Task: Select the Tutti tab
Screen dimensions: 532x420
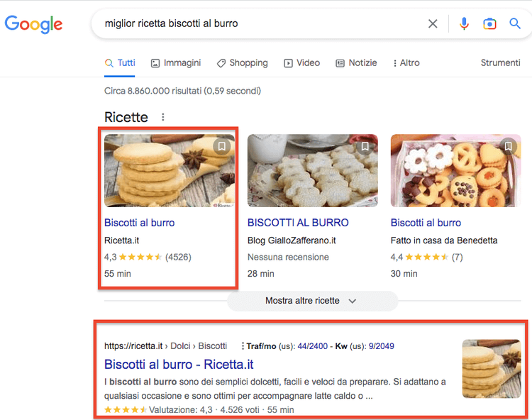Action: pyautogui.click(x=120, y=63)
